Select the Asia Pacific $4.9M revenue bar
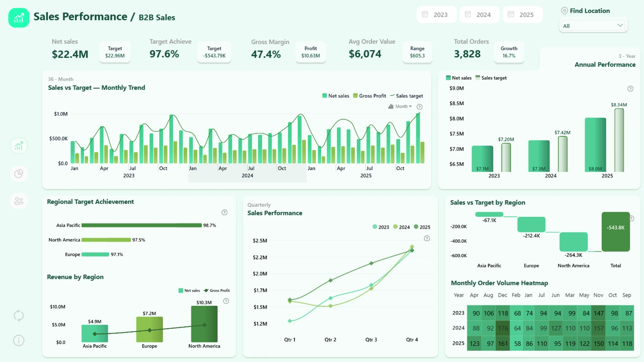Screen dimensions: 644x362 95,334
